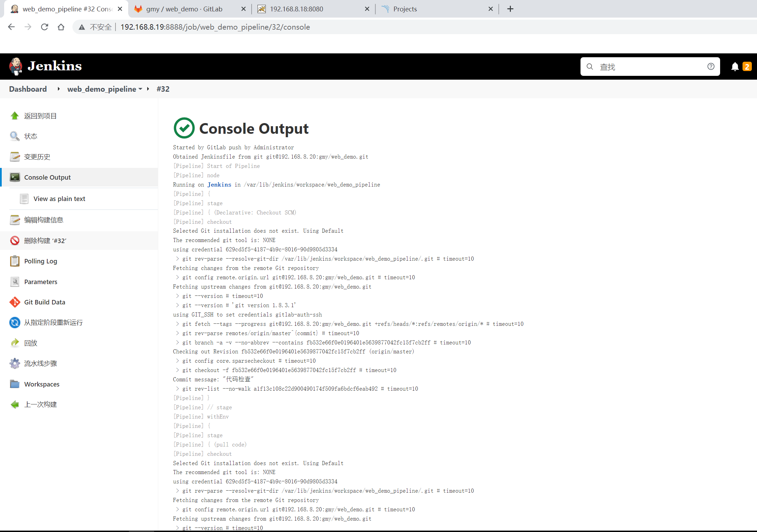
Task: Click 'Commit message: "代码检查"' line
Action: [x=213, y=379]
